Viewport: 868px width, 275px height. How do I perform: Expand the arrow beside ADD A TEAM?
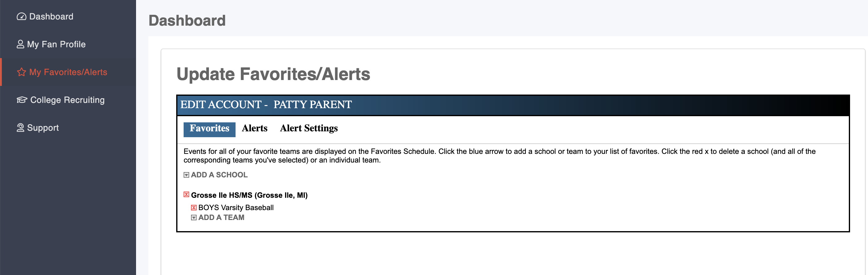click(194, 218)
